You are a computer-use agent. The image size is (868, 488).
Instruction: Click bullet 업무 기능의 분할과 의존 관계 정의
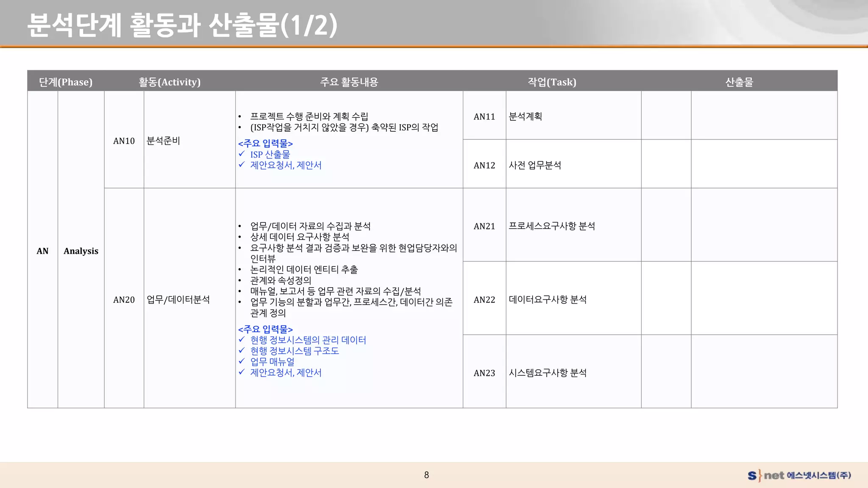tap(351, 308)
